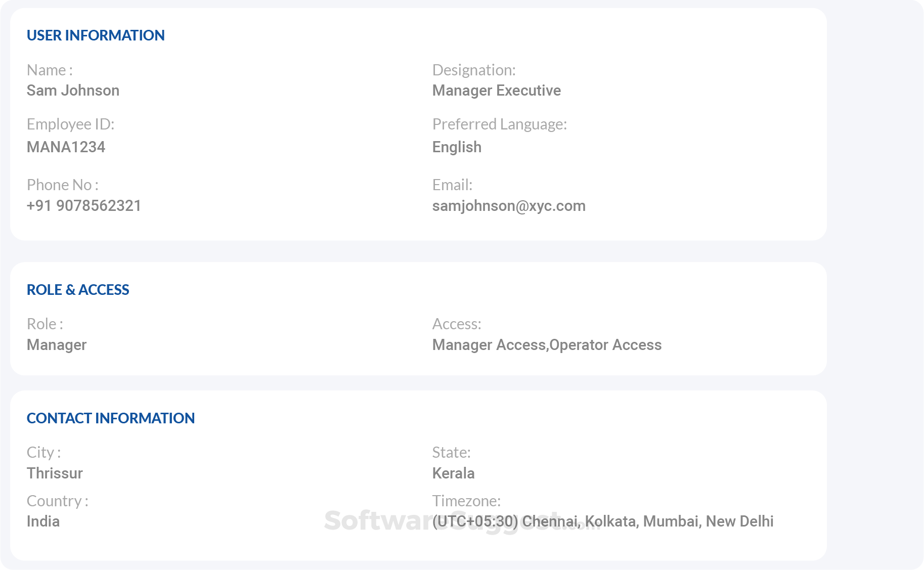This screenshot has height=570, width=924.
Task: Select the city value Thrissur
Action: (55, 473)
